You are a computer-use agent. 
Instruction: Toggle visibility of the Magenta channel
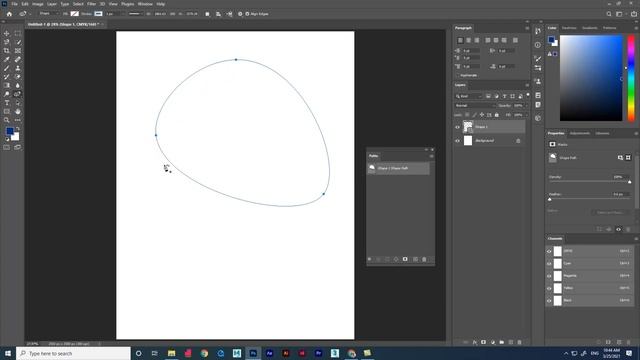point(549,276)
